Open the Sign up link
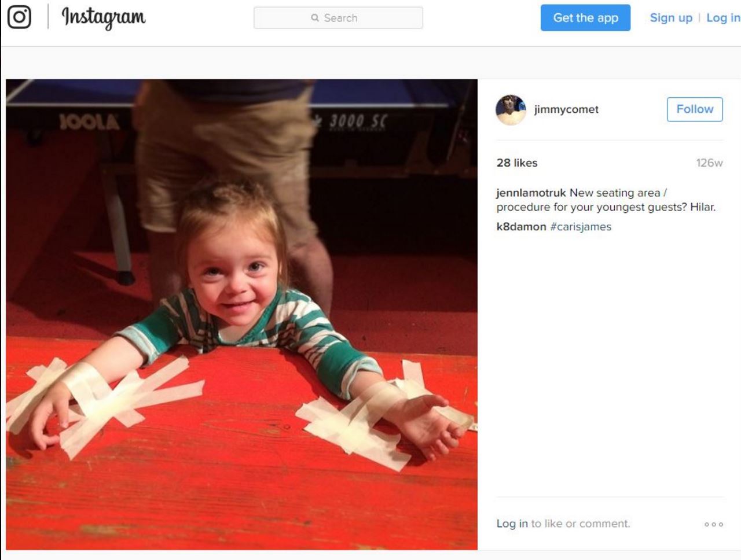This screenshot has width=741, height=560. [x=671, y=18]
